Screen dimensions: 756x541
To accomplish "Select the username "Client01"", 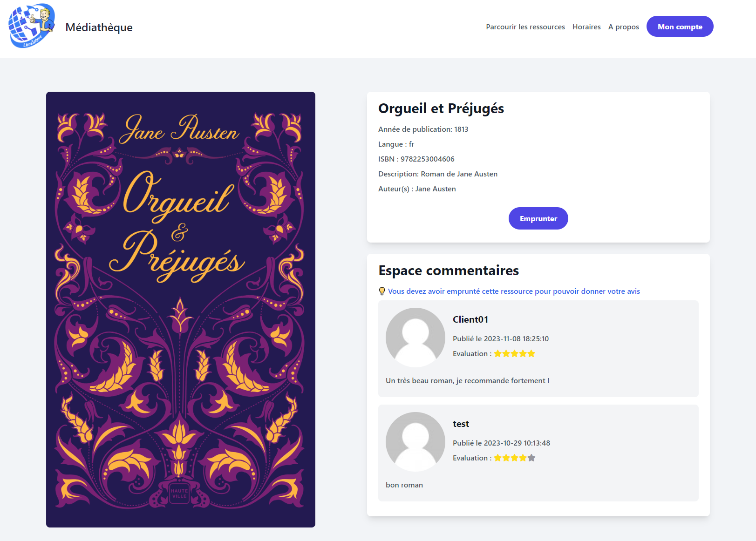I will pos(470,319).
